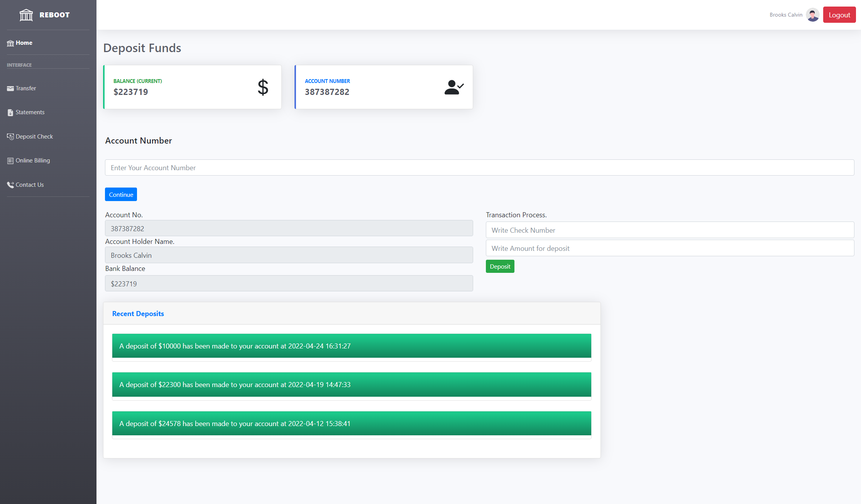Viewport: 861px width, 504px height.
Task: Click the Home bank icon in sidebar
Action: point(10,43)
